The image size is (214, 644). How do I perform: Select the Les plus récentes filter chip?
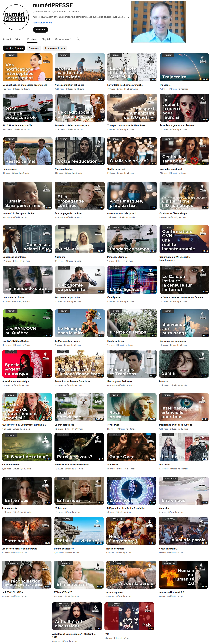pos(14,48)
